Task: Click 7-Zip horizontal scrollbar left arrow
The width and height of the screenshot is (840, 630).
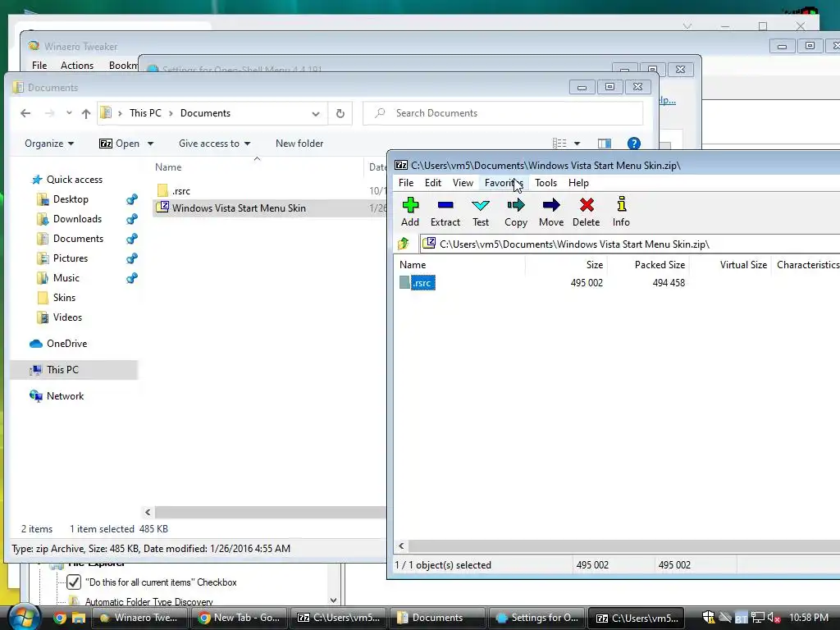Action: click(x=401, y=546)
